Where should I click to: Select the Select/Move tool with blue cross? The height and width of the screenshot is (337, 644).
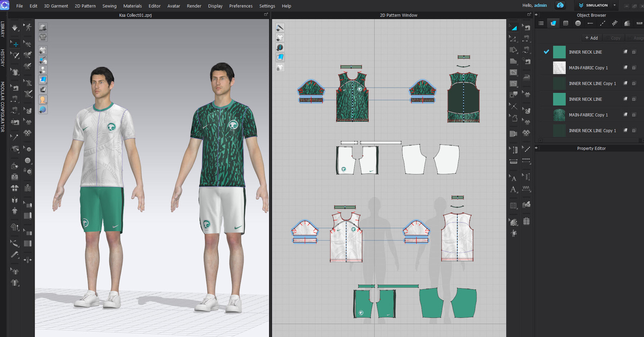coord(15,44)
